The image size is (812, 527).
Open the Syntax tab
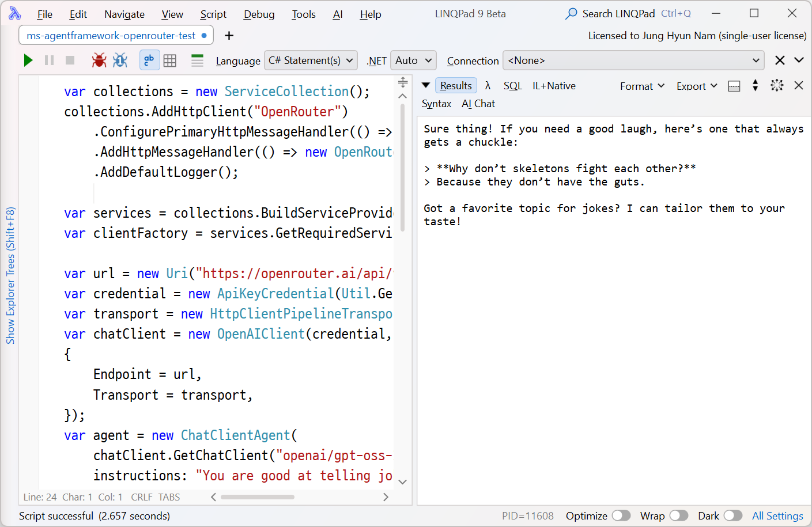coord(436,104)
